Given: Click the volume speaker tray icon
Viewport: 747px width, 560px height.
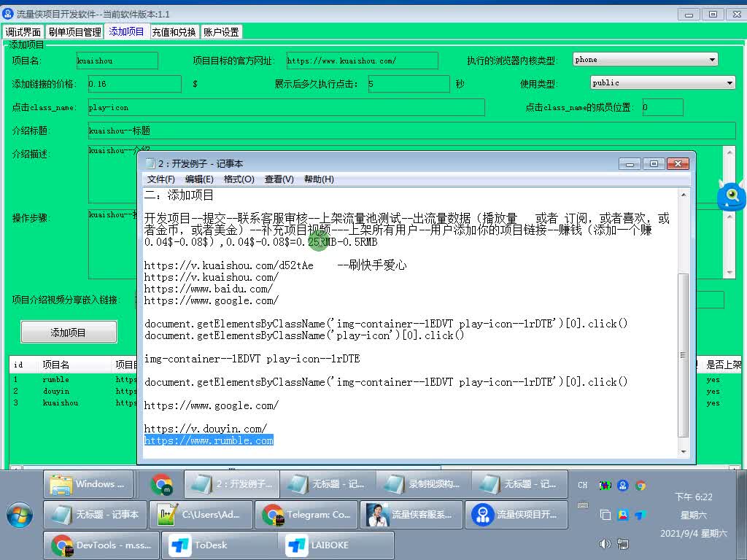Looking at the screenshot, I should pyautogui.click(x=605, y=544).
